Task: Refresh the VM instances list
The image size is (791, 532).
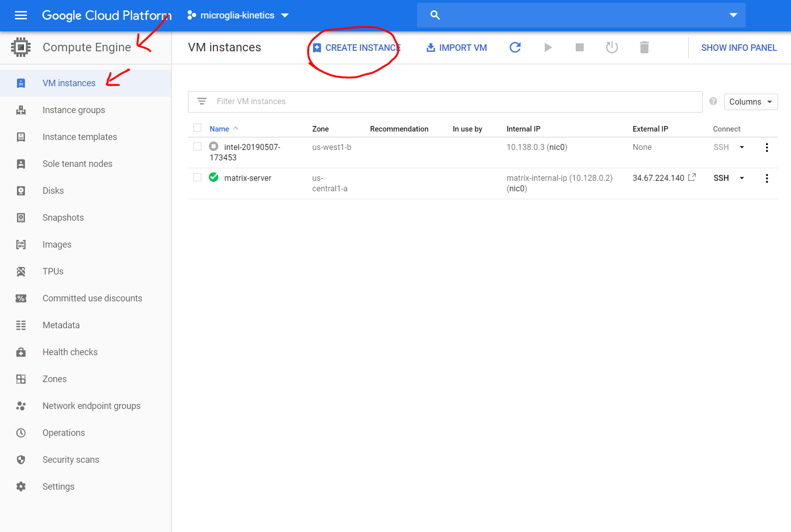Action: tap(515, 47)
